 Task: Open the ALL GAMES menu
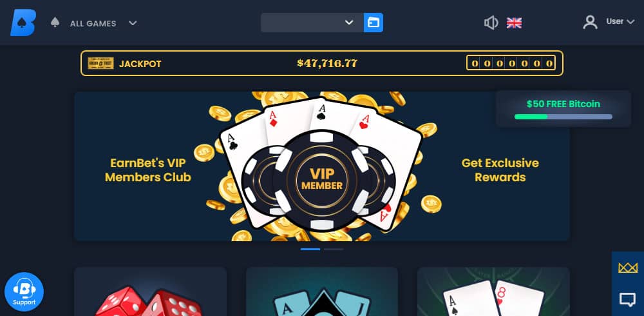pyautogui.click(x=93, y=23)
